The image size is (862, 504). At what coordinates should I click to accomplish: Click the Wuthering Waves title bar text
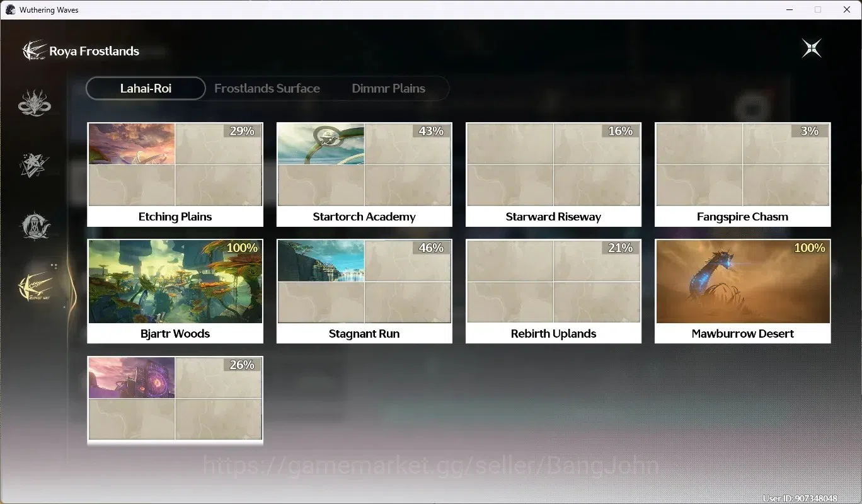coord(49,10)
